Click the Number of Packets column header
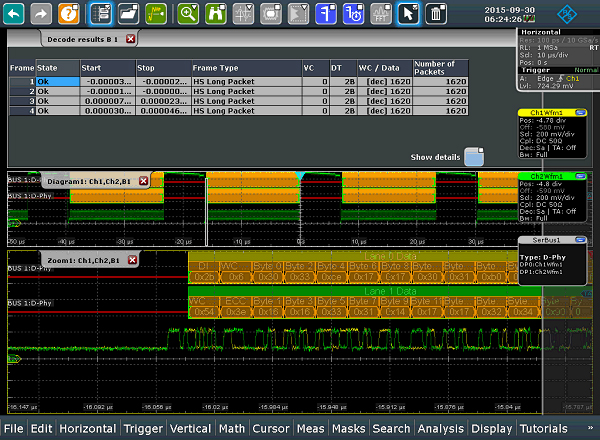This screenshot has width=600, height=440. click(x=440, y=68)
